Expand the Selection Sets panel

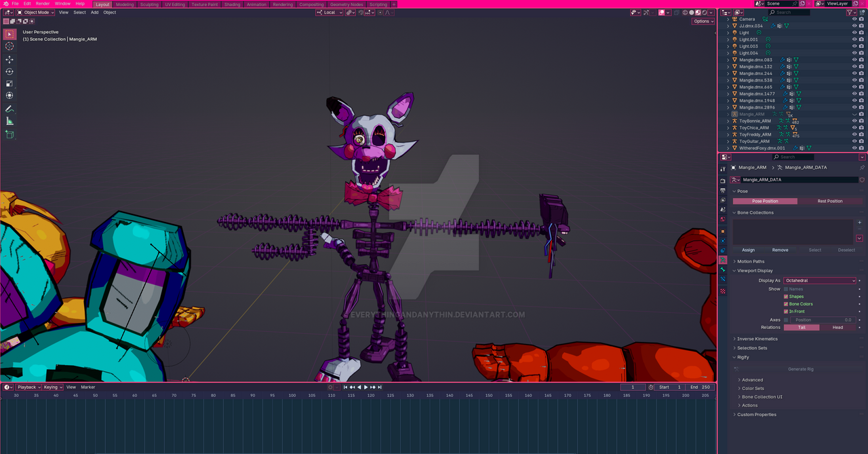click(x=752, y=348)
